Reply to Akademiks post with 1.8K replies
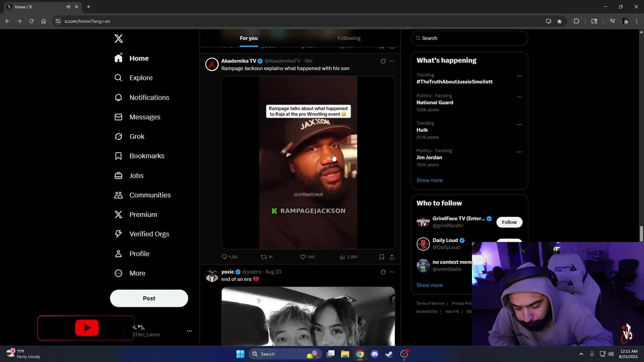644x362 pixels. tap(229, 257)
